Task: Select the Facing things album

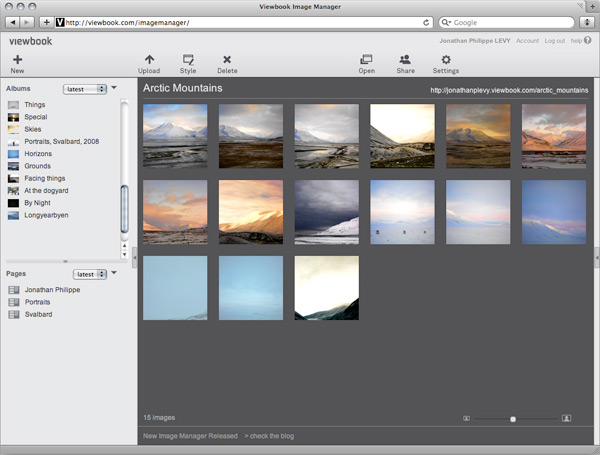Action: click(x=45, y=178)
